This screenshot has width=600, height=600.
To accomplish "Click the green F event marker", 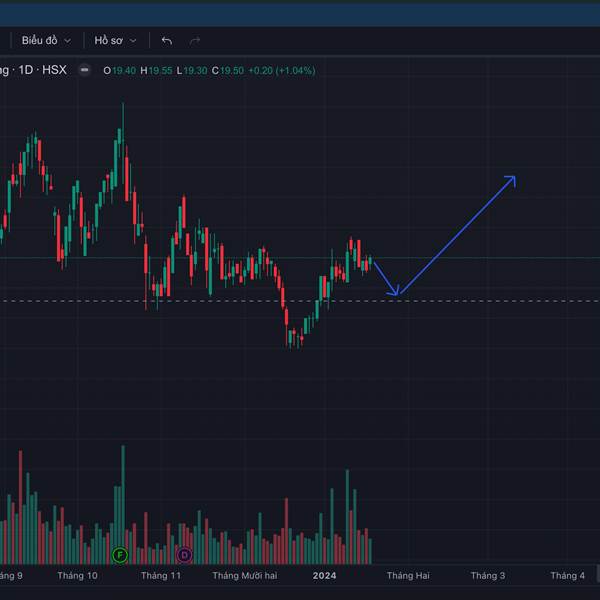I will [120, 555].
